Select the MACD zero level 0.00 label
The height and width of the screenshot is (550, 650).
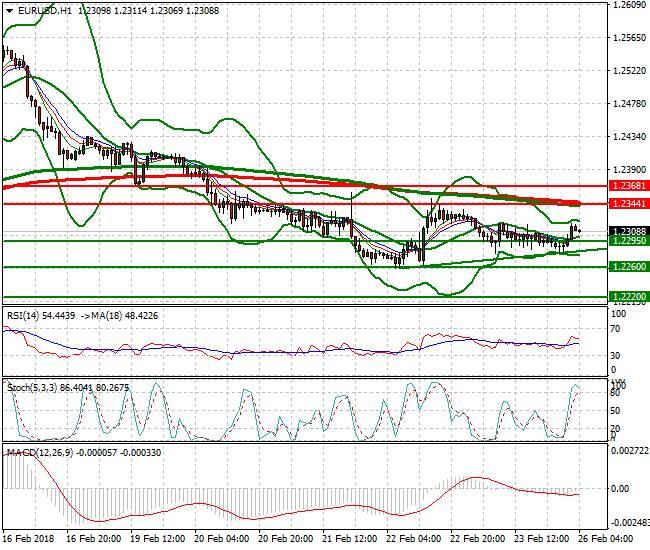pyautogui.click(x=620, y=489)
